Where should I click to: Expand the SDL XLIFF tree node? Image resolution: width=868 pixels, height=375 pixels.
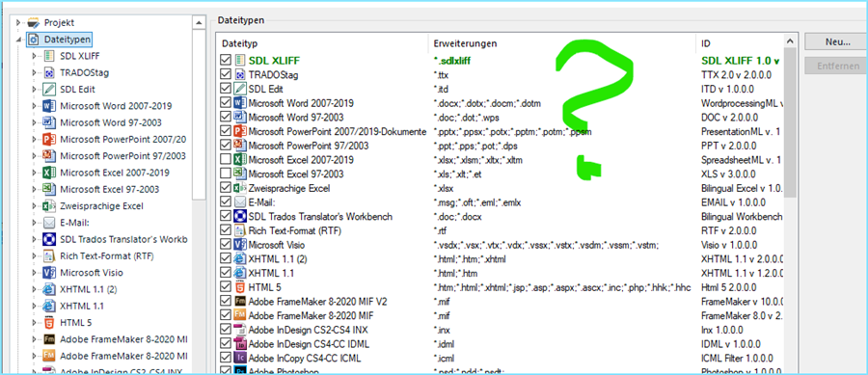tap(35, 56)
